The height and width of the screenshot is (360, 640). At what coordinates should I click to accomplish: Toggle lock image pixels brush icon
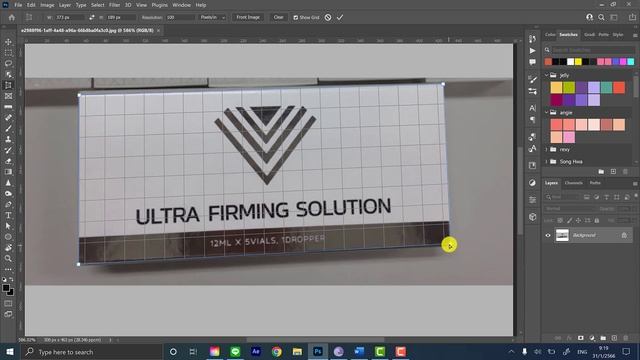pos(569,220)
